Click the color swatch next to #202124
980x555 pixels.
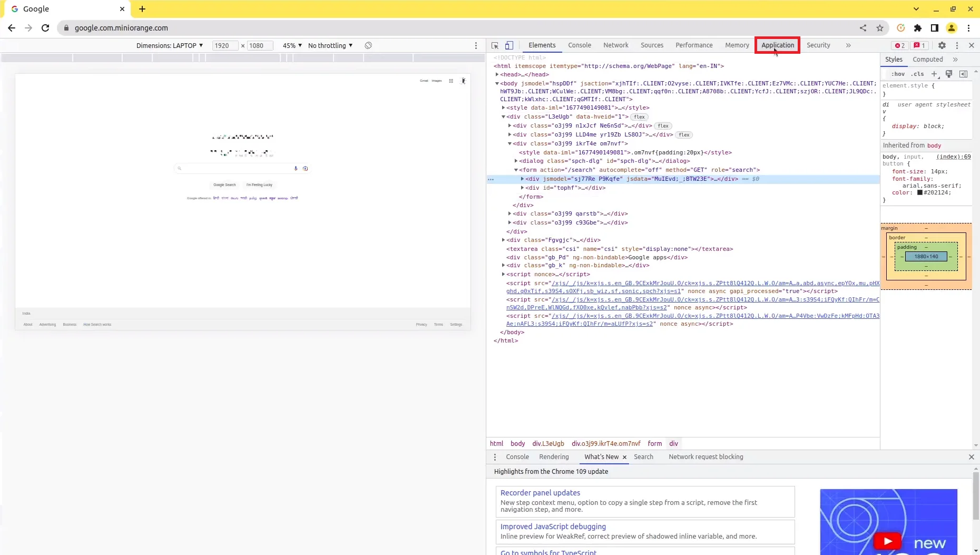[x=920, y=192]
